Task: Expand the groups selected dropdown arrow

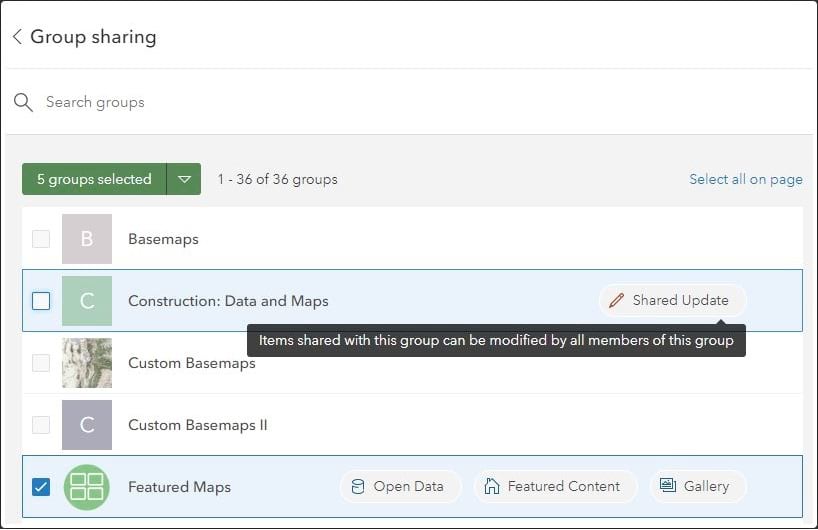Action: tap(184, 180)
